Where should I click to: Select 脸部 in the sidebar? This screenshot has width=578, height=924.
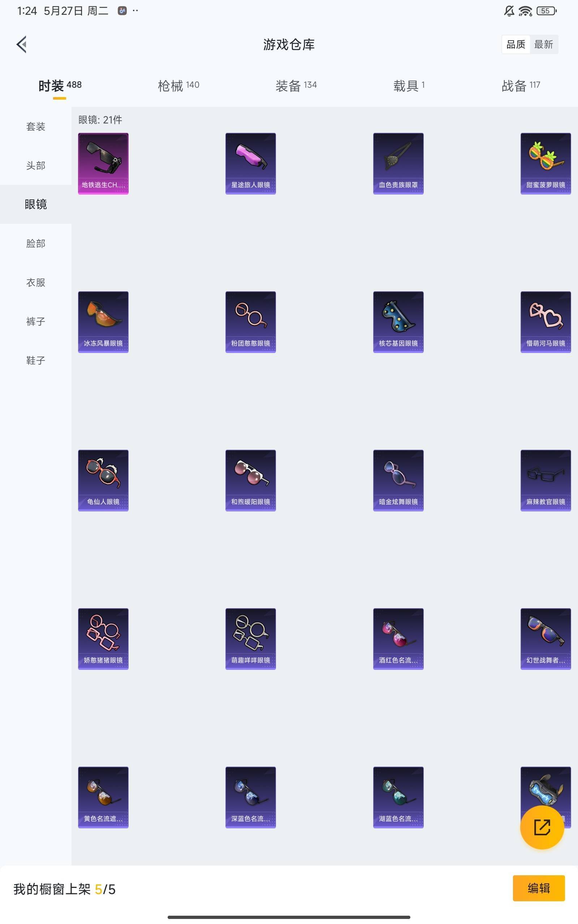[x=35, y=244]
